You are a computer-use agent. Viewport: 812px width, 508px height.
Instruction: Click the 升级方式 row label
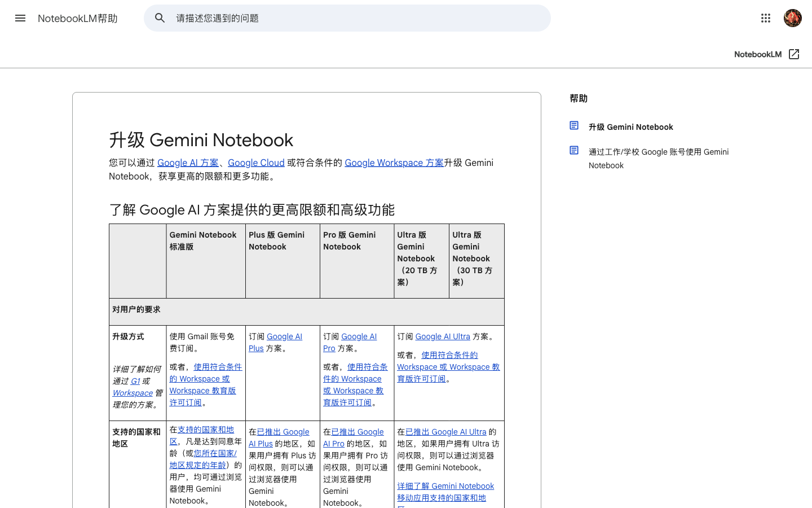128,336
